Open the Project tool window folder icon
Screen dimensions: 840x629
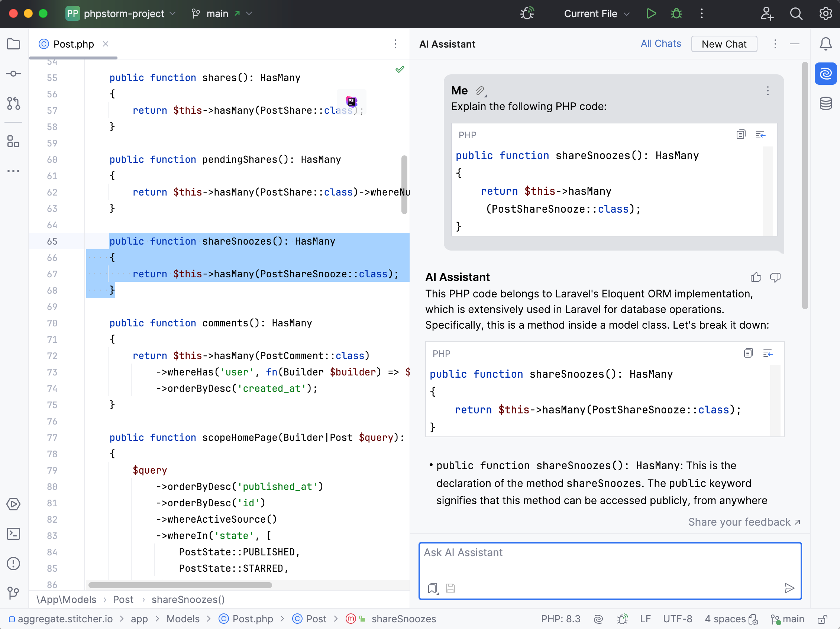click(x=13, y=44)
